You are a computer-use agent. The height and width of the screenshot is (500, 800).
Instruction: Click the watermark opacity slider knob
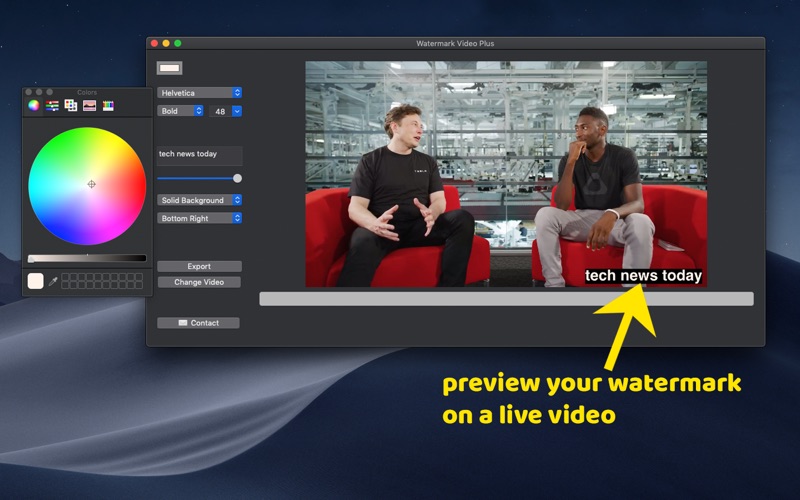[x=237, y=178]
